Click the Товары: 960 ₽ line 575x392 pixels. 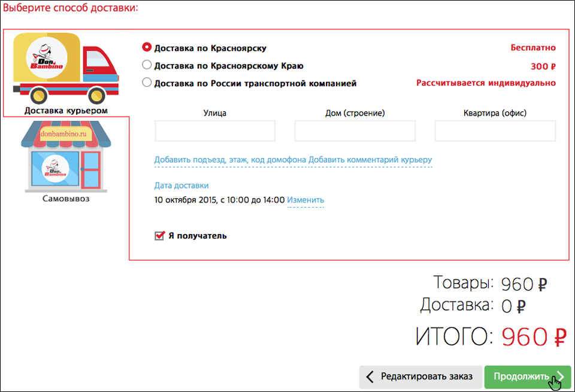490,283
